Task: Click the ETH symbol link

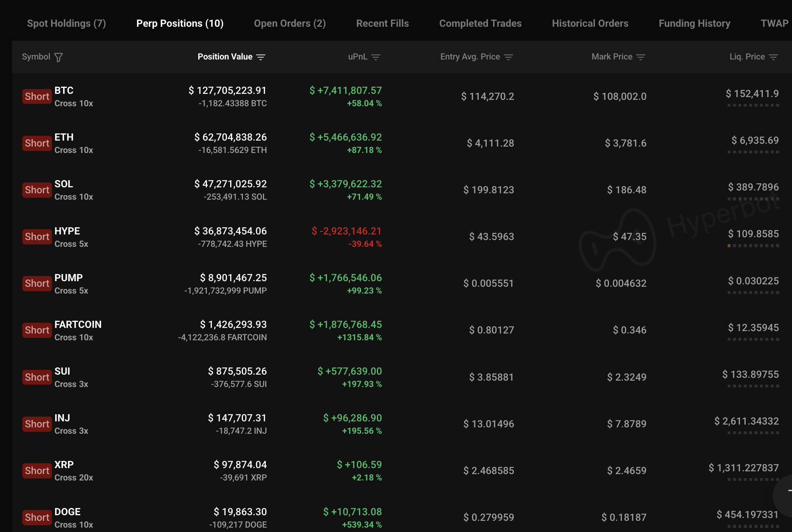Action: pyautogui.click(x=64, y=137)
